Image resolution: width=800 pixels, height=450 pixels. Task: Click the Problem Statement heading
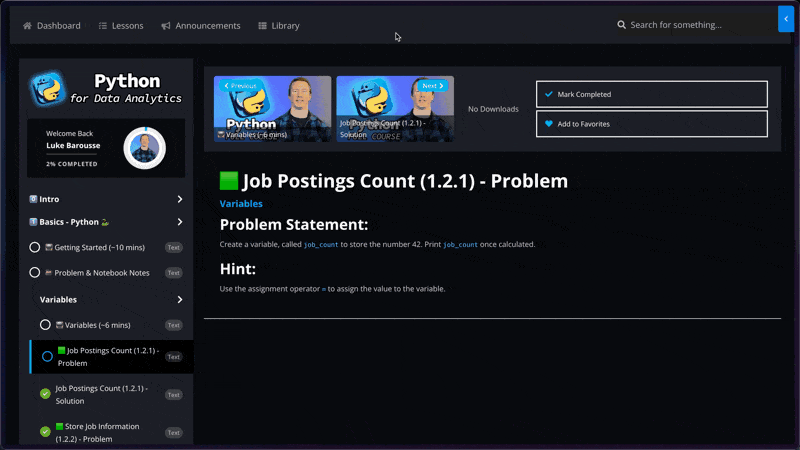pos(294,224)
